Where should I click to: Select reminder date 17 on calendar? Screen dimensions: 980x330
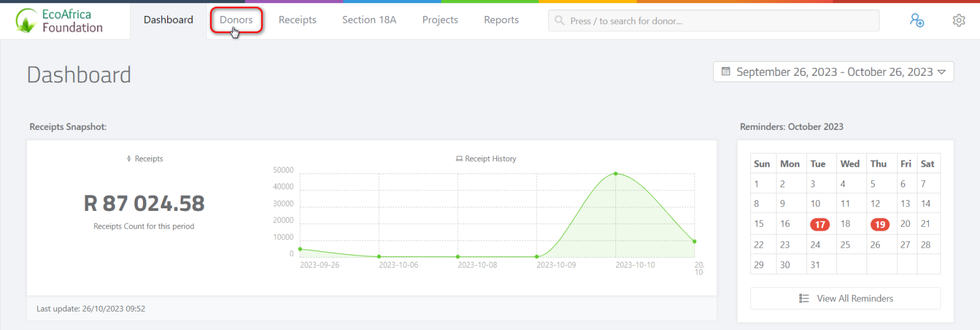click(x=820, y=224)
